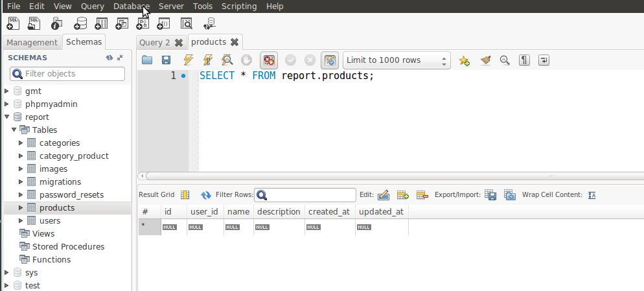Create a new table icon
Screen dimensions: 644x291
click(x=100, y=23)
